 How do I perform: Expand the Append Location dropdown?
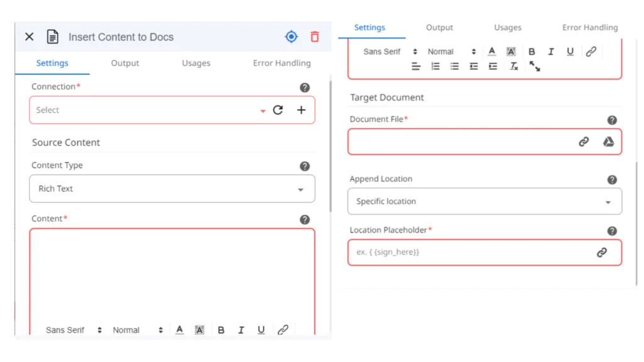coord(485,202)
